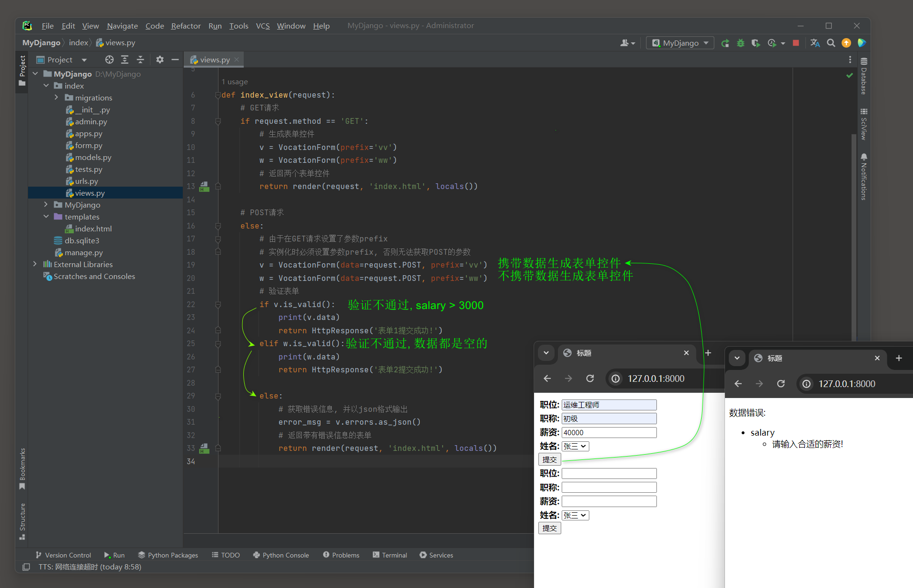
Task: Click the tool window quick access icon in the status bar
Action: point(26,567)
